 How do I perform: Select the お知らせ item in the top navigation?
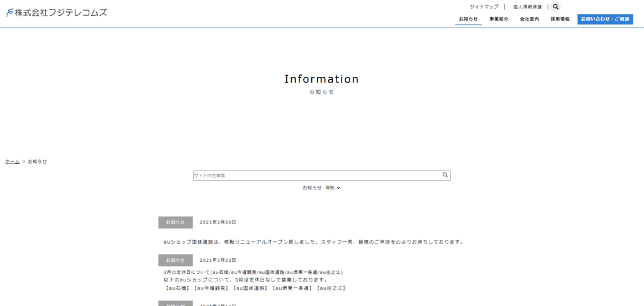pyautogui.click(x=468, y=19)
